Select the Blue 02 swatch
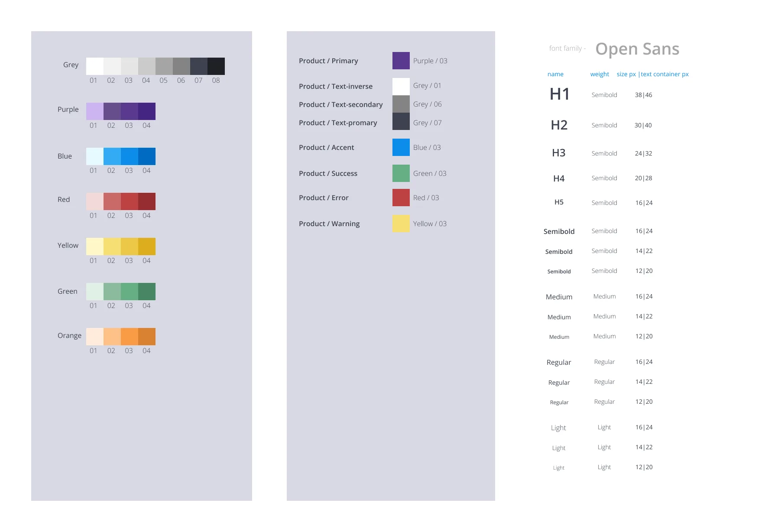This screenshot has width=781, height=532. [112, 156]
